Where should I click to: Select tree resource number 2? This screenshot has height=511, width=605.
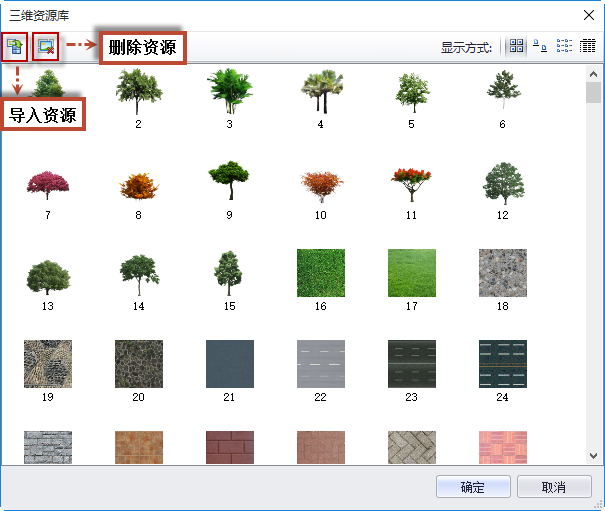coord(138,91)
